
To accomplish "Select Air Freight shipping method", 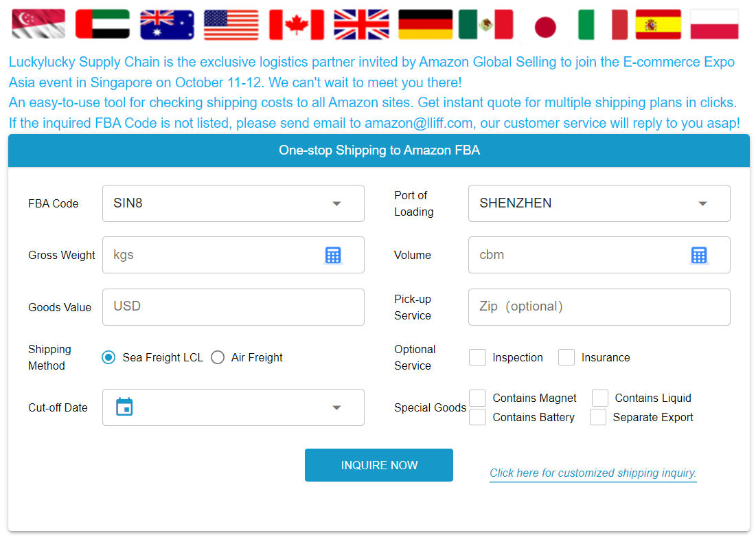I will pos(218,357).
